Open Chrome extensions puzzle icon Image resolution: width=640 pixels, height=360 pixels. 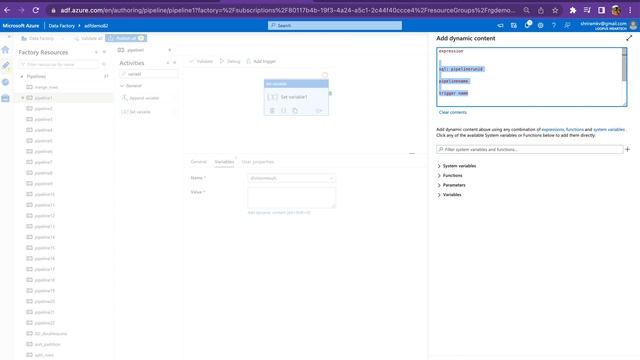pyautogui.click(x=573, y=10)
